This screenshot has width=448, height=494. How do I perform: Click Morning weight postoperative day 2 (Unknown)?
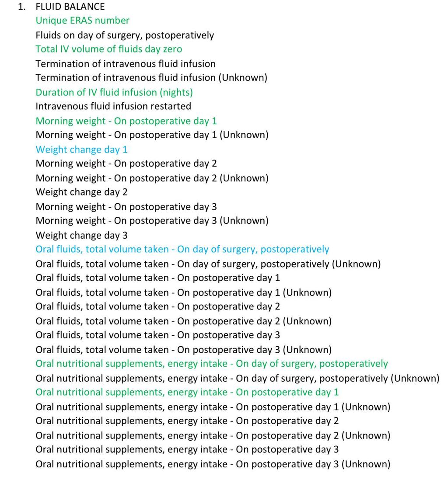point(152,179)
